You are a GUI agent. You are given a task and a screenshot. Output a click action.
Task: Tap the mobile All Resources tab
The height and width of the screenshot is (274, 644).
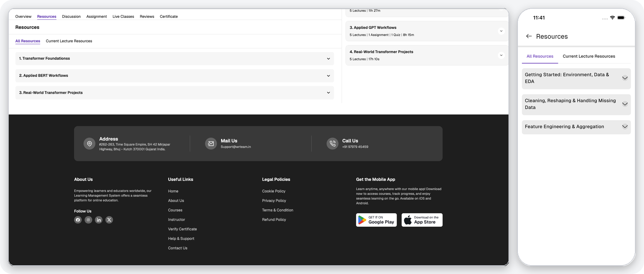coord(540,56)
